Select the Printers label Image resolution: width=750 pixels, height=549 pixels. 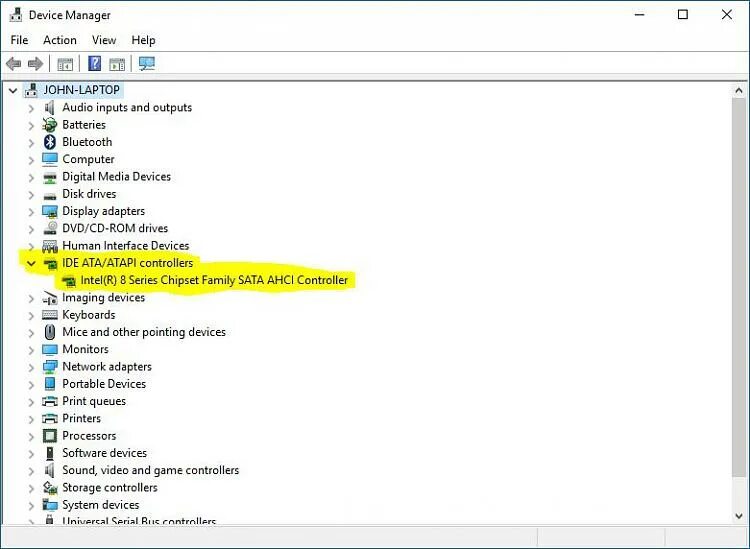point(81,418)
